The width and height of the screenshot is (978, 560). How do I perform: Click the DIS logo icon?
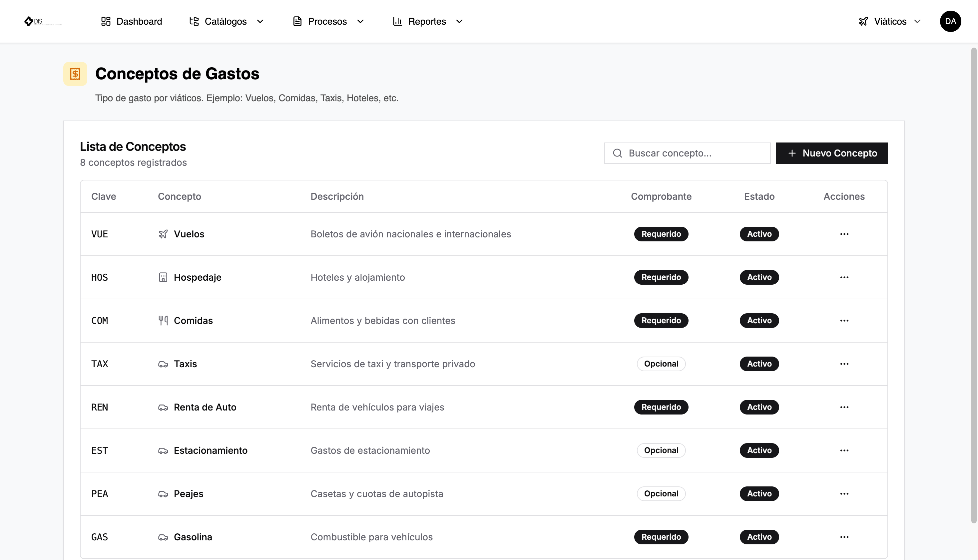coord(29,21)
